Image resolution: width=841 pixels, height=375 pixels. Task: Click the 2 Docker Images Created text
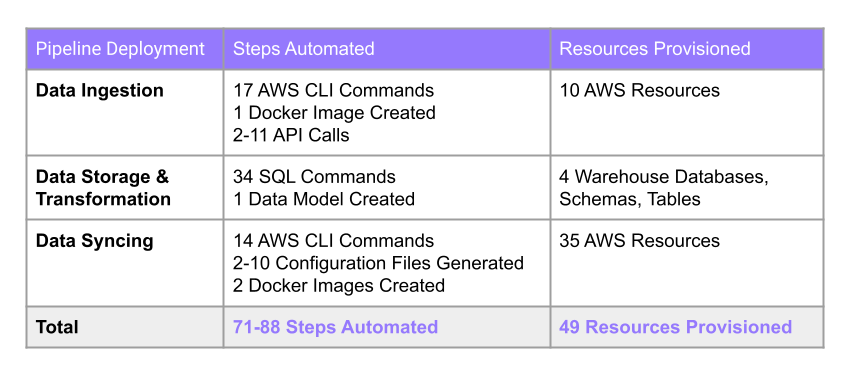point(338,285)
